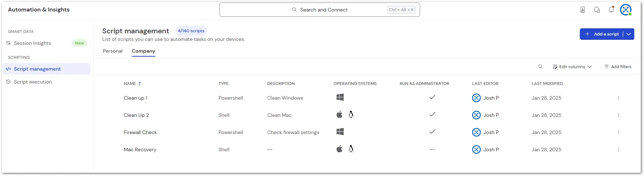Open the contacts book icon in header
Viewport: 644px width, 176px height.
point(583,10)
